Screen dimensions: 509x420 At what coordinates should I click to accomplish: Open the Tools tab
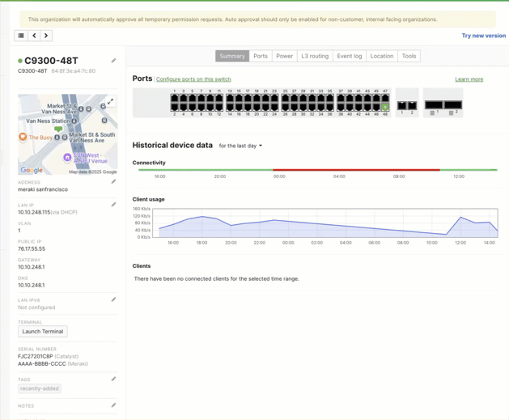pyautogui.click(x=409, y=56)
